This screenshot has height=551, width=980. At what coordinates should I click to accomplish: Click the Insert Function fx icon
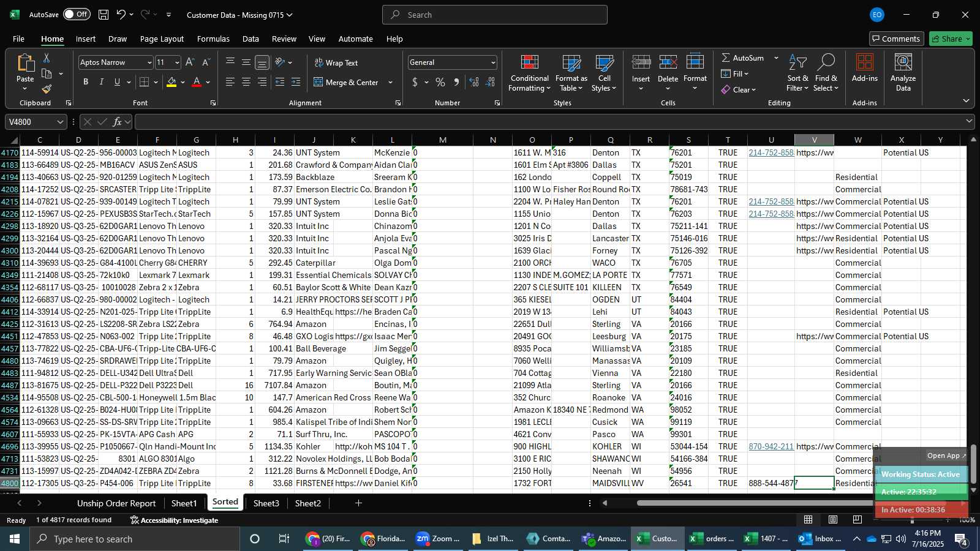point(118,122)
